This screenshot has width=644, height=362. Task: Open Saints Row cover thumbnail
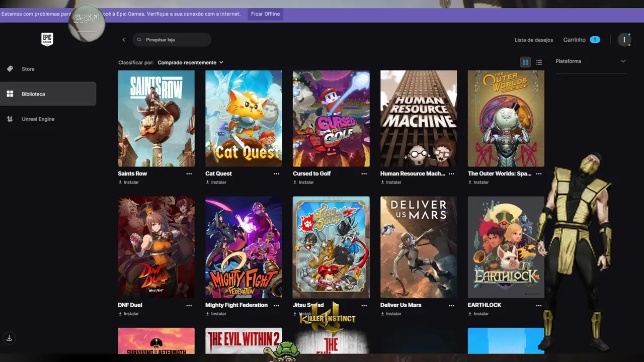(x=156, y=118)
